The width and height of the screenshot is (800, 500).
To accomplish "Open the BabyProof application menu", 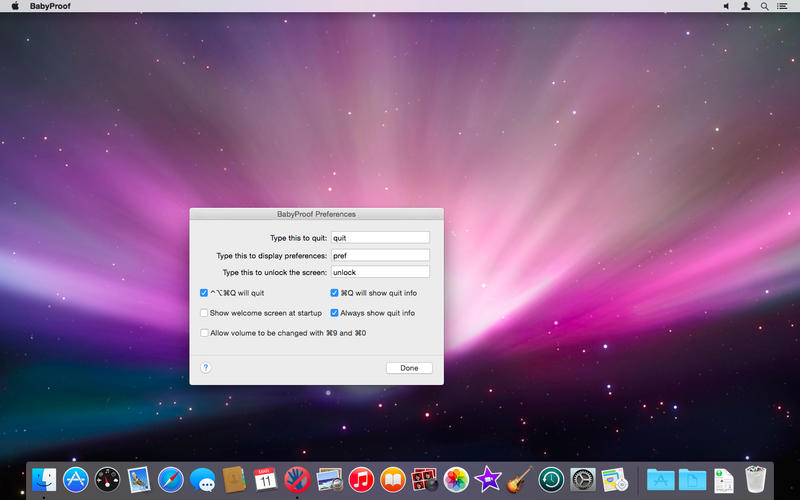I will pos(55,6).
